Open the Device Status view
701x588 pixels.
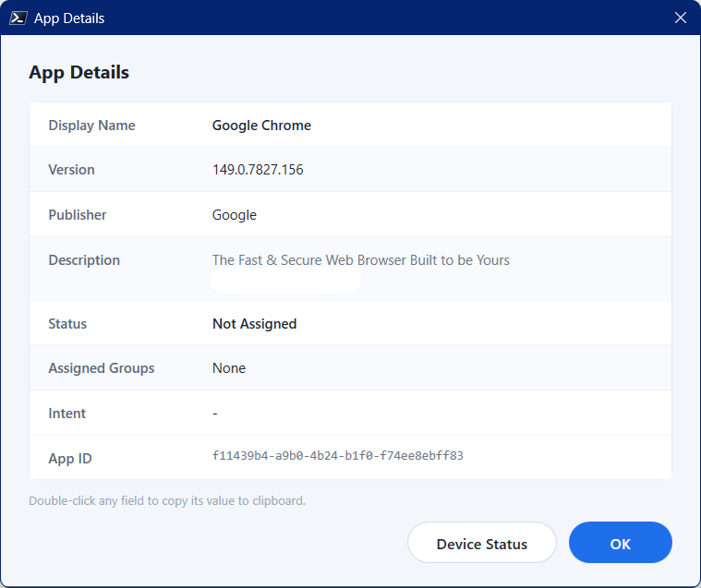[482, 543]
